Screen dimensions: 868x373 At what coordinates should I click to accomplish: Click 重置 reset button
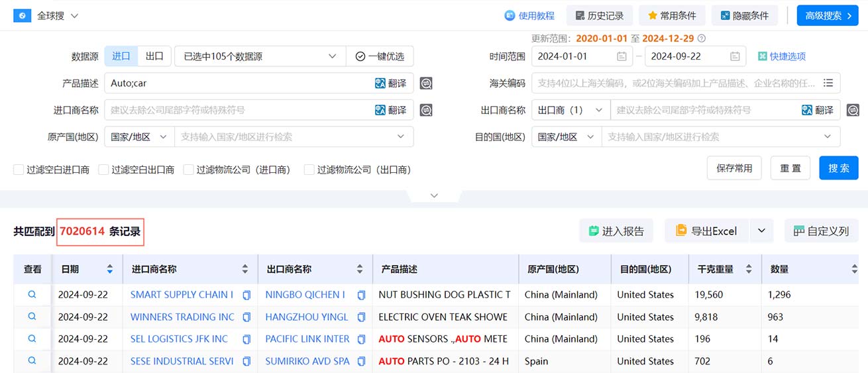[790, 168]
